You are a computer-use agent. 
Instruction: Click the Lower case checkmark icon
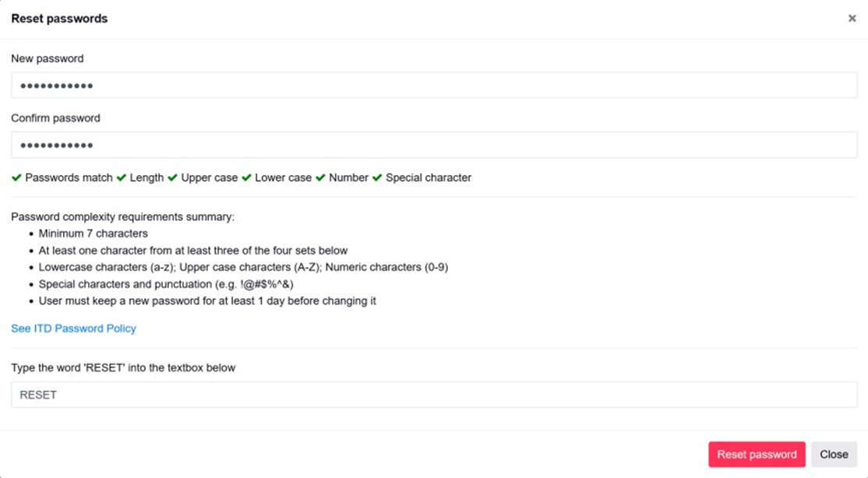[246, 177]
